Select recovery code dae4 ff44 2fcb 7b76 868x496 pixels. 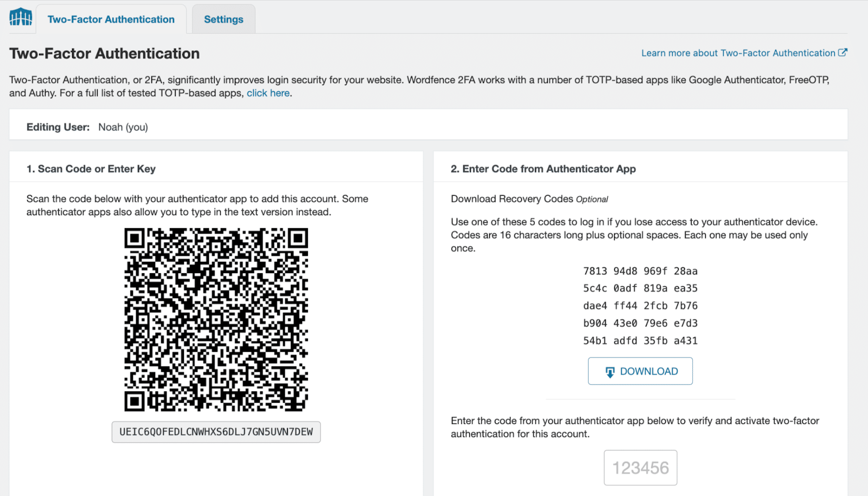pos(640,306)
